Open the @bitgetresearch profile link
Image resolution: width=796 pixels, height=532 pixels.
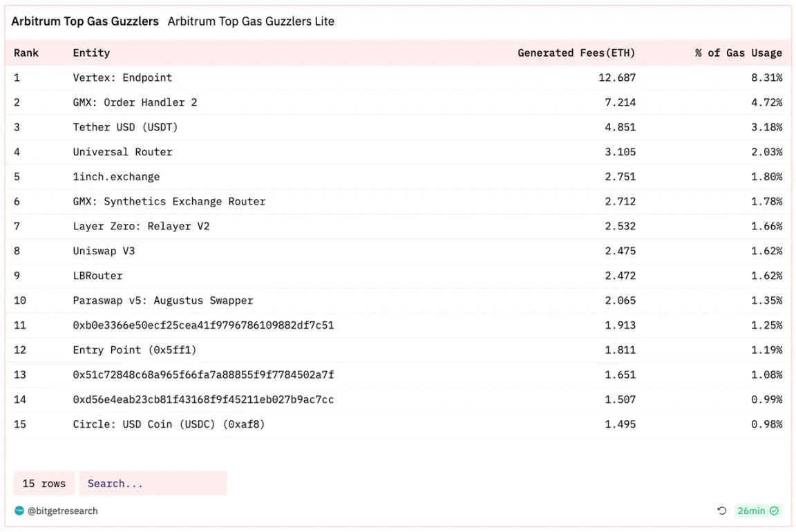(62, 511)
